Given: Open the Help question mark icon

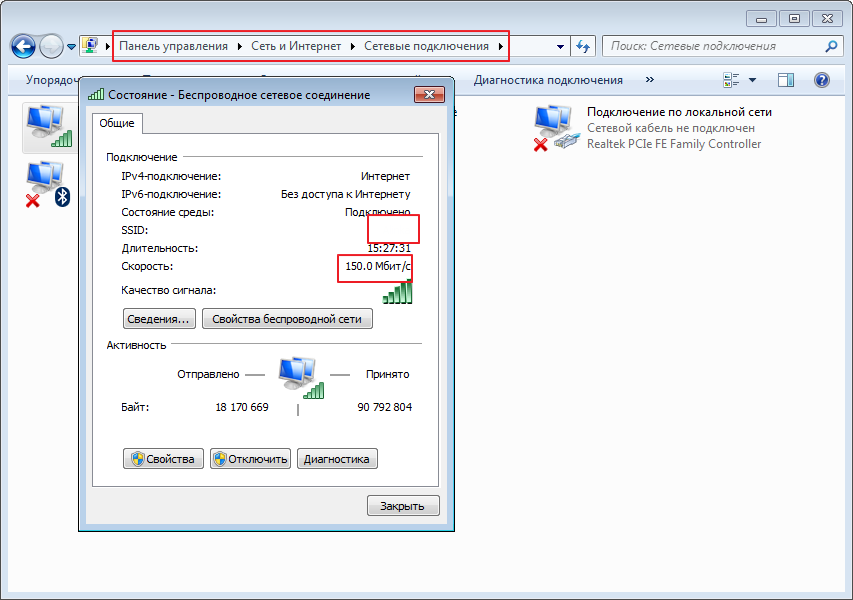Looking at the screenshot, I should point(822,80).
